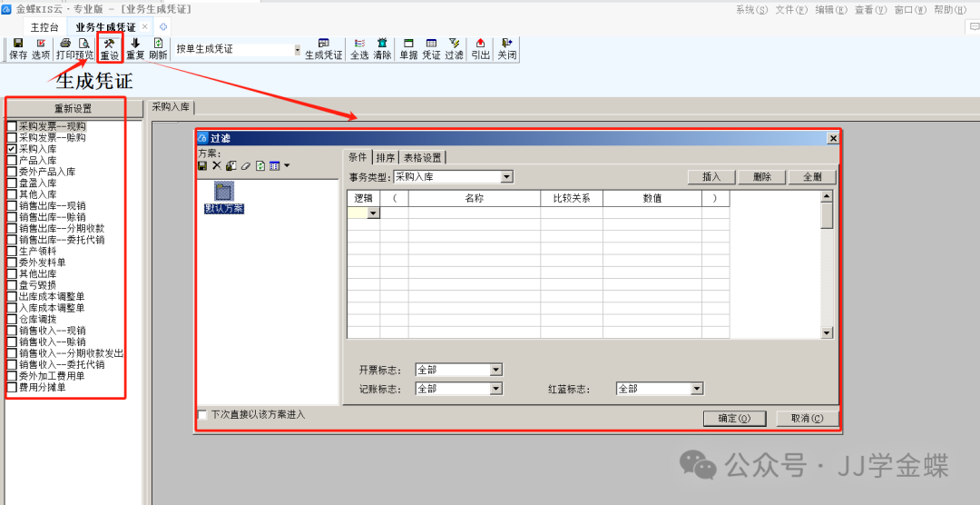Uncheck the 采购入库 checkbox in the list
This screenshot has width=980, height=505.
point(12,148)
